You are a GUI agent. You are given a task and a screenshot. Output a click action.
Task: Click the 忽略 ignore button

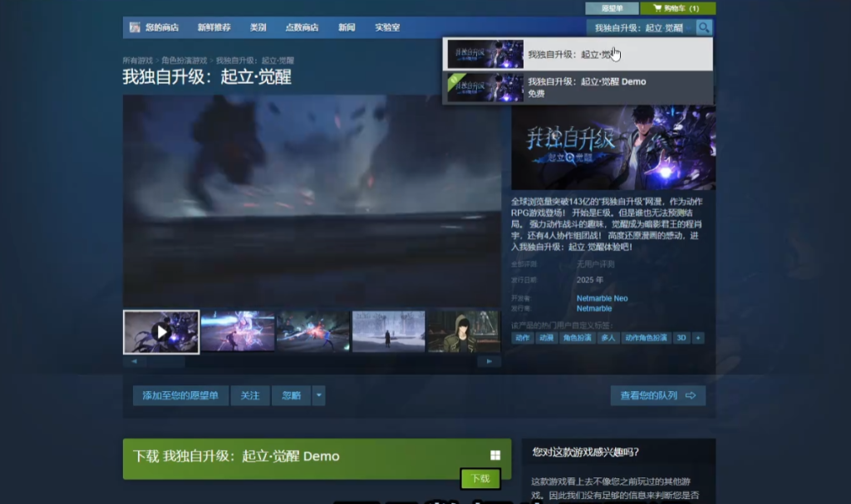292,395
